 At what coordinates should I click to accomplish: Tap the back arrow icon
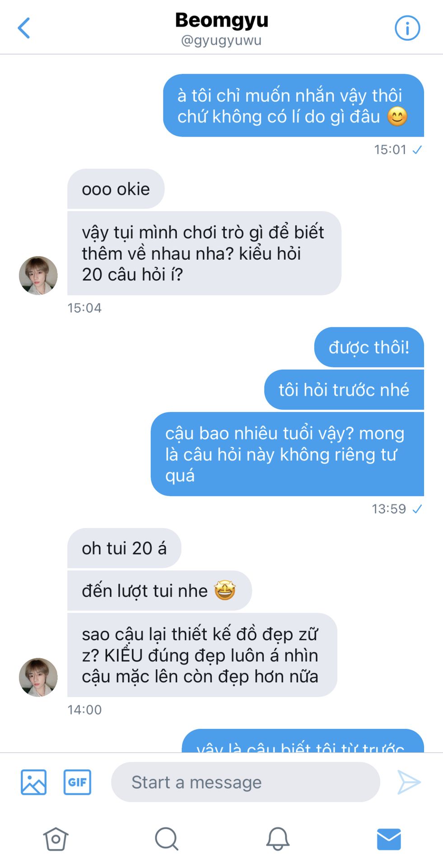click(x=24, y=28)
